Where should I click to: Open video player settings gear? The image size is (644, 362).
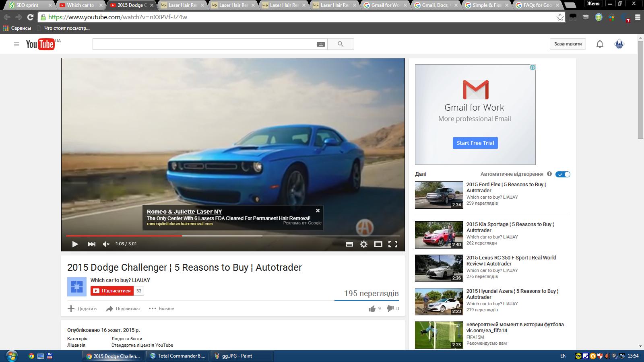pyautogui.click(x=364, y=244)
